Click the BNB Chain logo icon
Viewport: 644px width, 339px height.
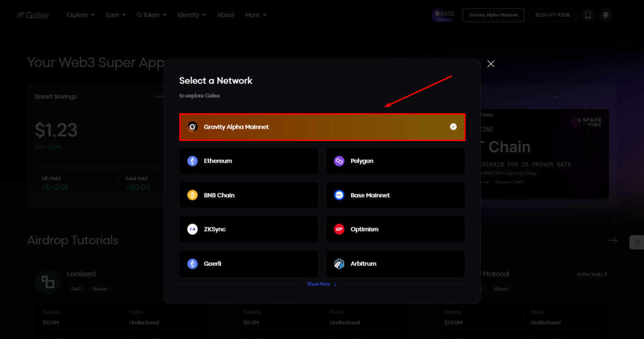point(192,195)
